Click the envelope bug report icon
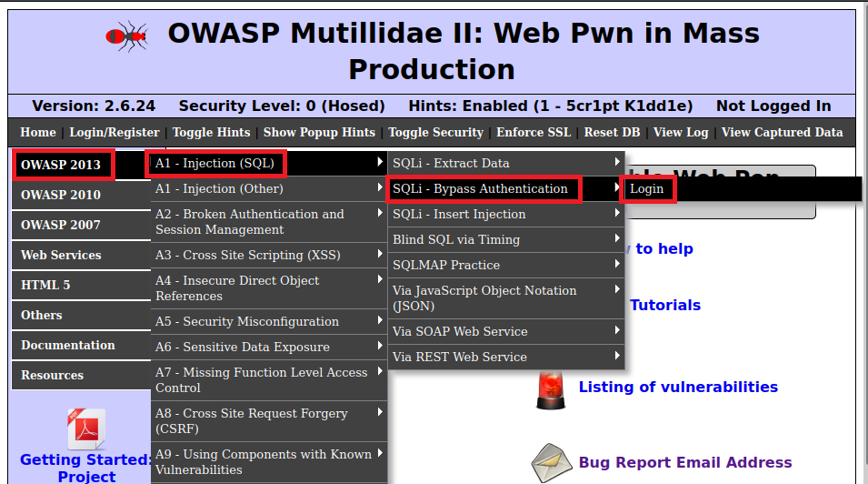Screen dimensions: 868x484 pos(552,463)
